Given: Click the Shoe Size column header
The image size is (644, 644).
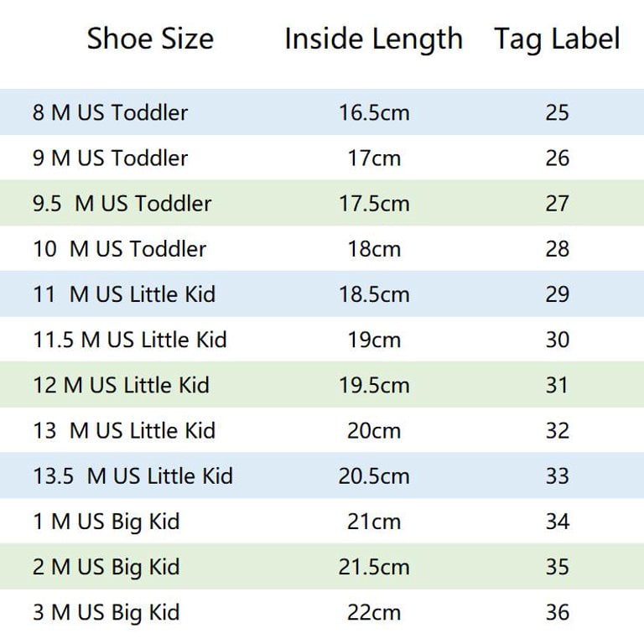Looking at the screenshot, I should (x=150, y=39).
